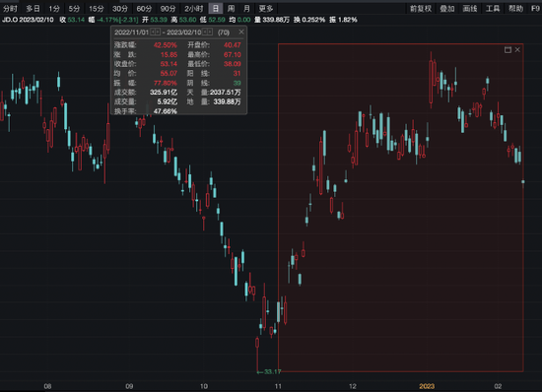Select the 月 monthly period
542x392 pixels.
click(246, 9)
